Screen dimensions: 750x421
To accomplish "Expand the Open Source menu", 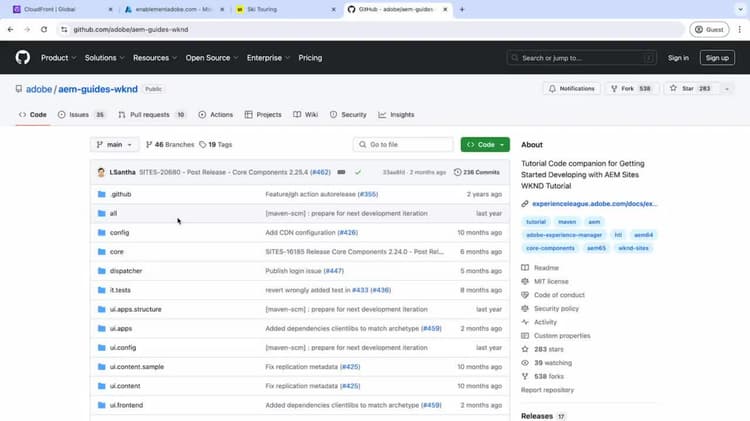I will click(x=212, y=57).
